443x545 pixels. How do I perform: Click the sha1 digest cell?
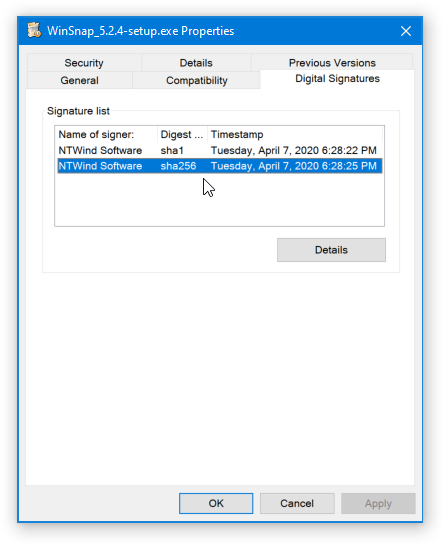coord(172,151)
